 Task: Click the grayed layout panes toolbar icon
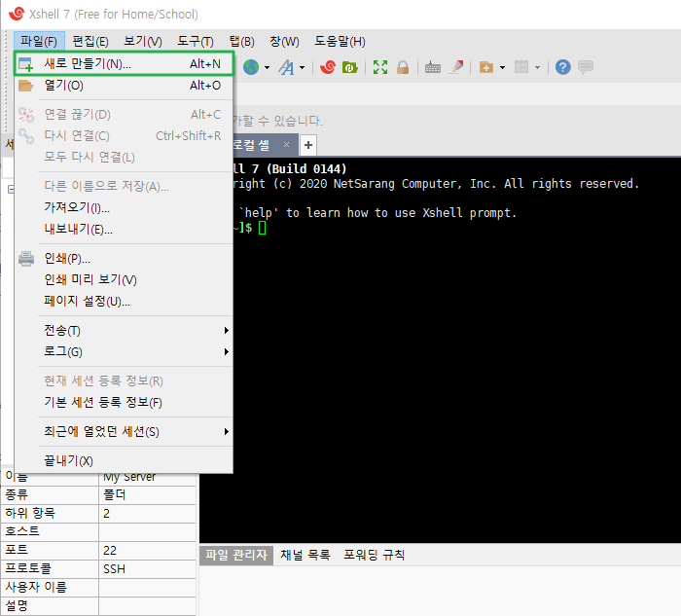point(521,67)
